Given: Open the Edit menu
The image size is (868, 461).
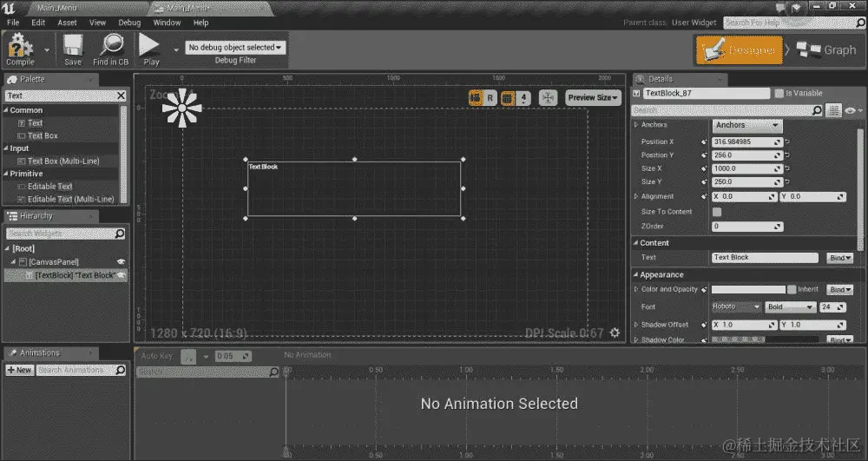Looking at the screenshot, I should pos(38,23).
